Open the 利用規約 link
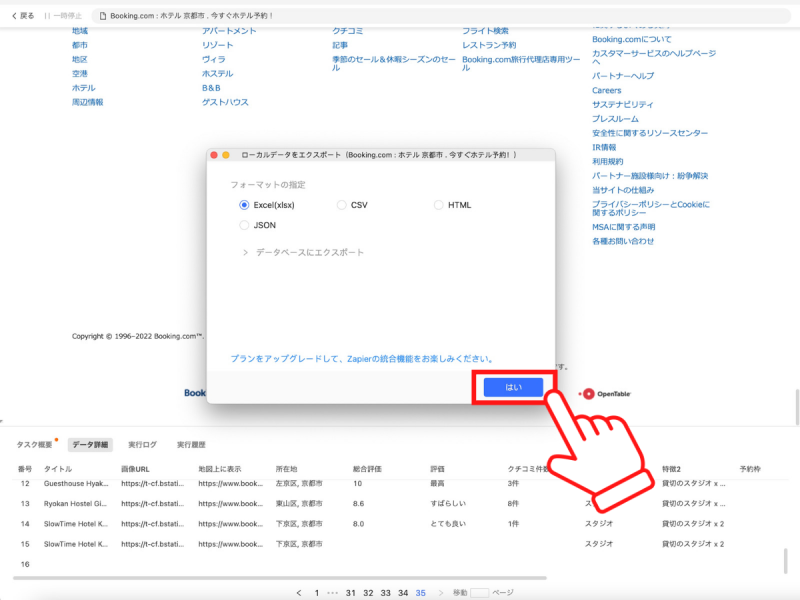This screenshot has height=600, width=800. click(x=608, y=162)
